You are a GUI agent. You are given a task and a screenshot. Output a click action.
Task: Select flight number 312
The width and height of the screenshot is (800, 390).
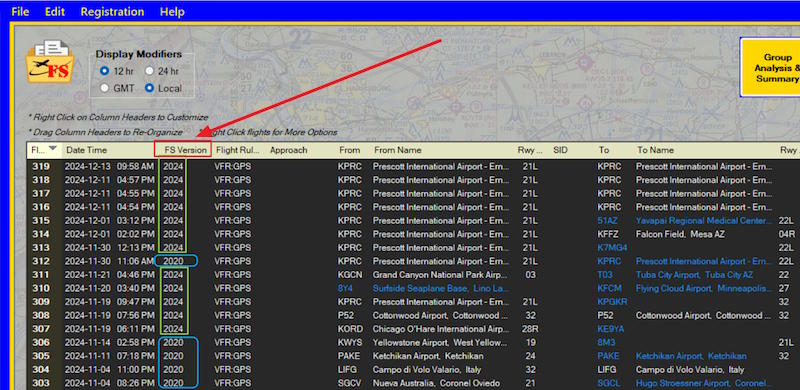coord(41,261)
